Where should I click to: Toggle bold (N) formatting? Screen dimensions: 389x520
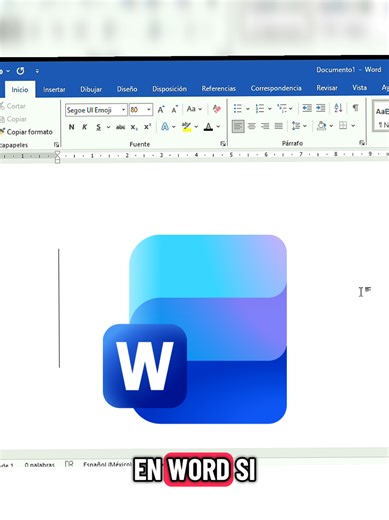tap(71, 127)
